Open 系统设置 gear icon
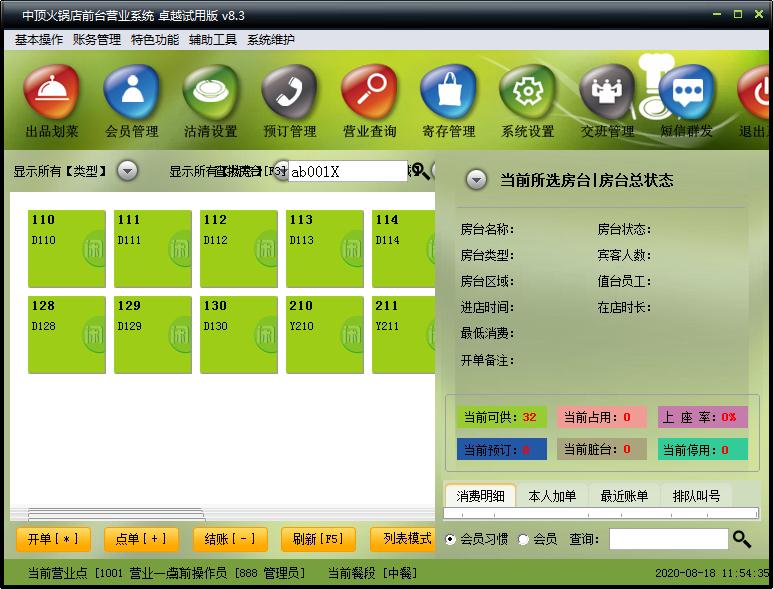 coord(527,92)
